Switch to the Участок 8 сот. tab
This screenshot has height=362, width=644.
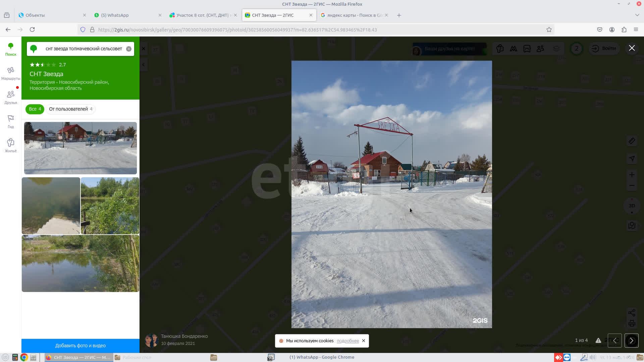(x=204, y=15)
